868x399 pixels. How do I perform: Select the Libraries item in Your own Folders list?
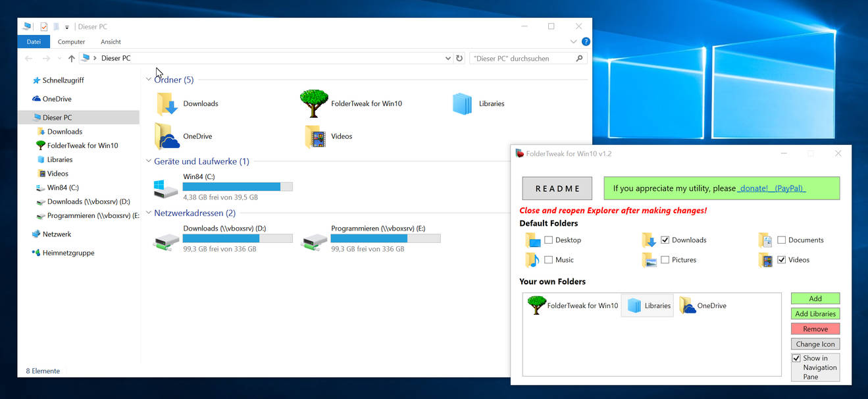(x=648, y=306)
